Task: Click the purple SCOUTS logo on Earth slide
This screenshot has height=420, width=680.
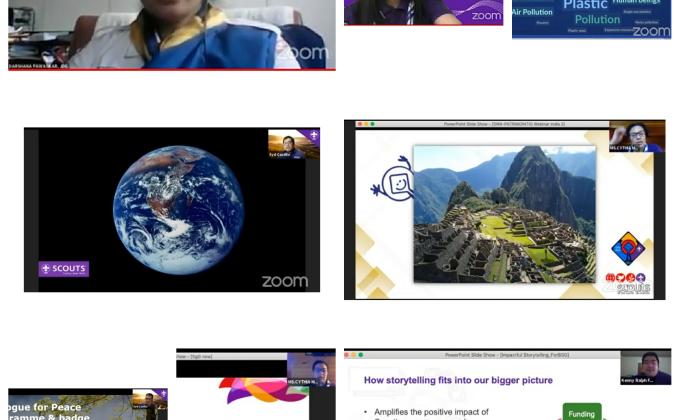Action: click(x=64, y=269)
